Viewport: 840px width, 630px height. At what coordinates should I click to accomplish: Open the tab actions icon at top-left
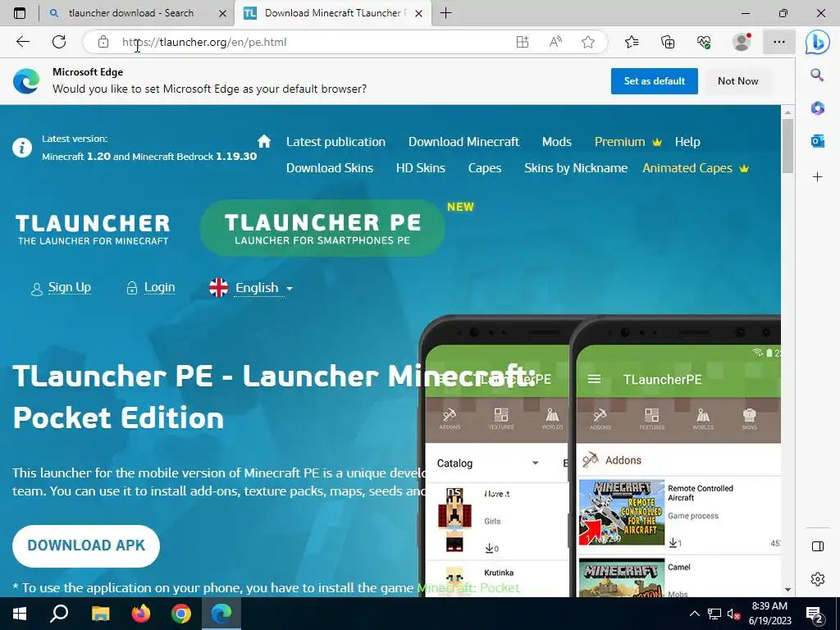tap(20, 13)
